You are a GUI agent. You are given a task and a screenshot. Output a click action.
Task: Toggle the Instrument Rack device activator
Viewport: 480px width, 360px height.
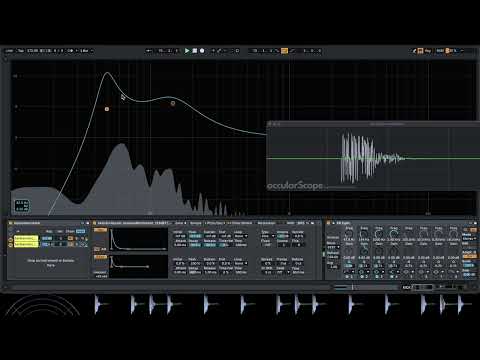(x=10, y=223)
